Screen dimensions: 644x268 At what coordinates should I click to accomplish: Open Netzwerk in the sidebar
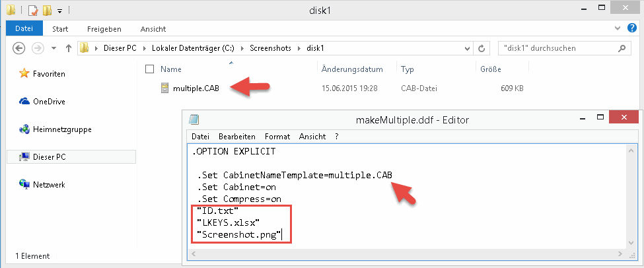49,185
